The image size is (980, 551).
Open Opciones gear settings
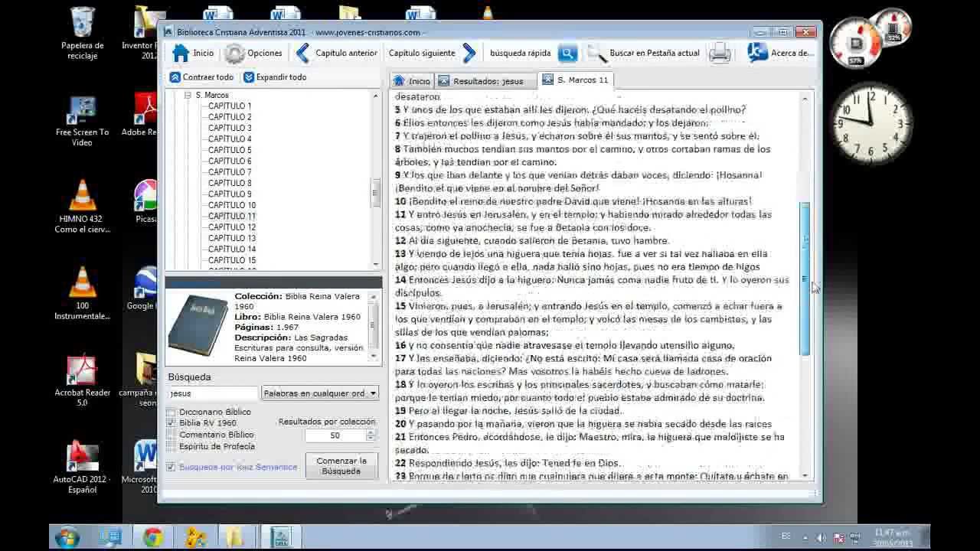click(234, 53)
